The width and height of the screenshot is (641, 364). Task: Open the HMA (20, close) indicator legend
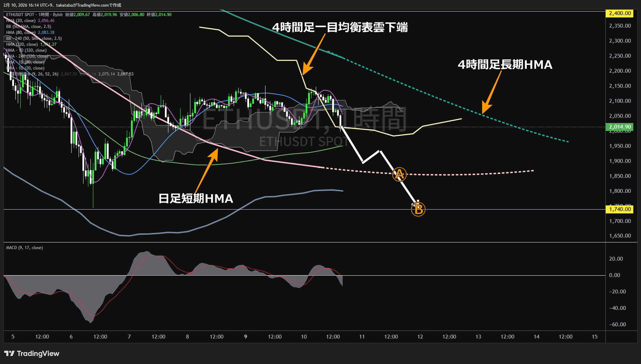(21, 21)
